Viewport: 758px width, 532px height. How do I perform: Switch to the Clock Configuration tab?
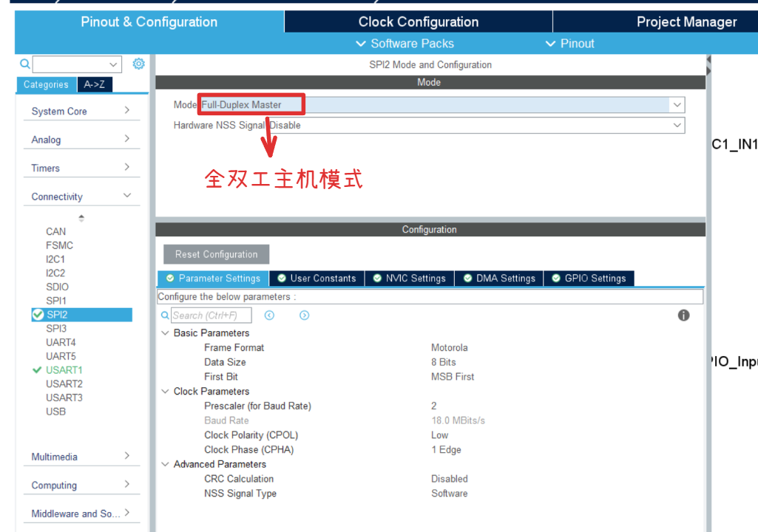418,21
